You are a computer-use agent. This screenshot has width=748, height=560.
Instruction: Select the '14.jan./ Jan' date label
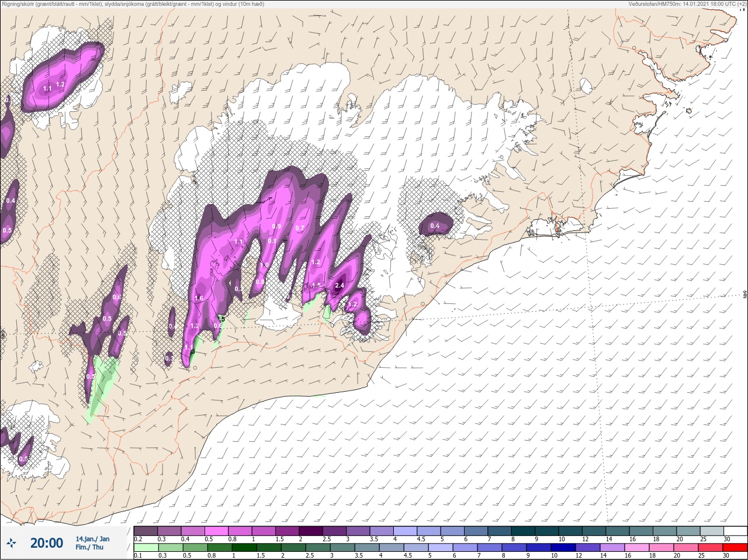coord(92,538)
